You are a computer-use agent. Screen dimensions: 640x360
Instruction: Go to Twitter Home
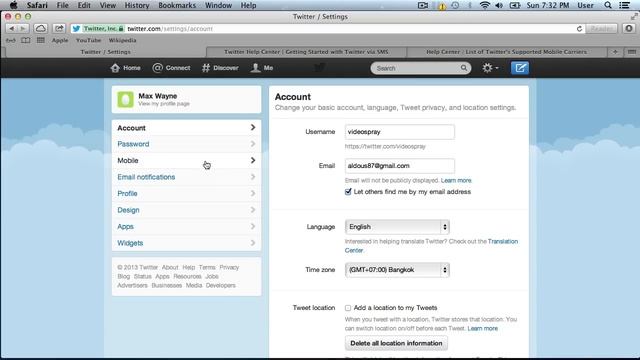click(x=125, y=68)
